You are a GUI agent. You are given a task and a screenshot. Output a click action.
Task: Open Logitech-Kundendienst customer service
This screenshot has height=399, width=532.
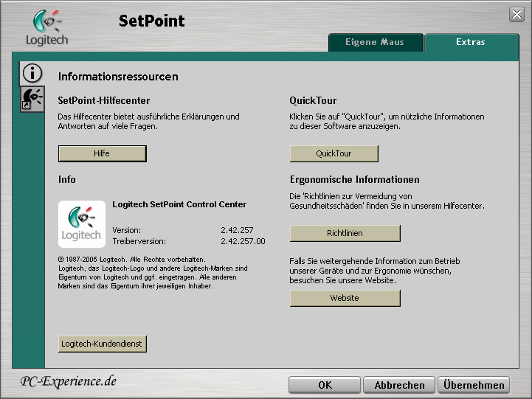[x=102, y=344]
